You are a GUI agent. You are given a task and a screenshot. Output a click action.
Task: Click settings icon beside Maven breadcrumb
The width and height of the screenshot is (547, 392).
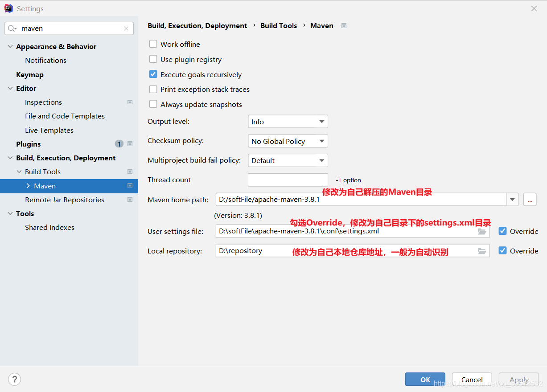coord(344,26)
